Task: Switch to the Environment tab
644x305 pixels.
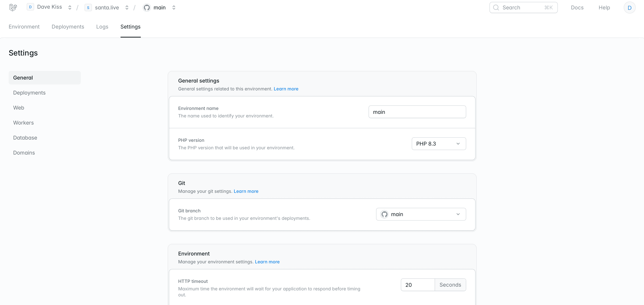Action: point(24,27)
